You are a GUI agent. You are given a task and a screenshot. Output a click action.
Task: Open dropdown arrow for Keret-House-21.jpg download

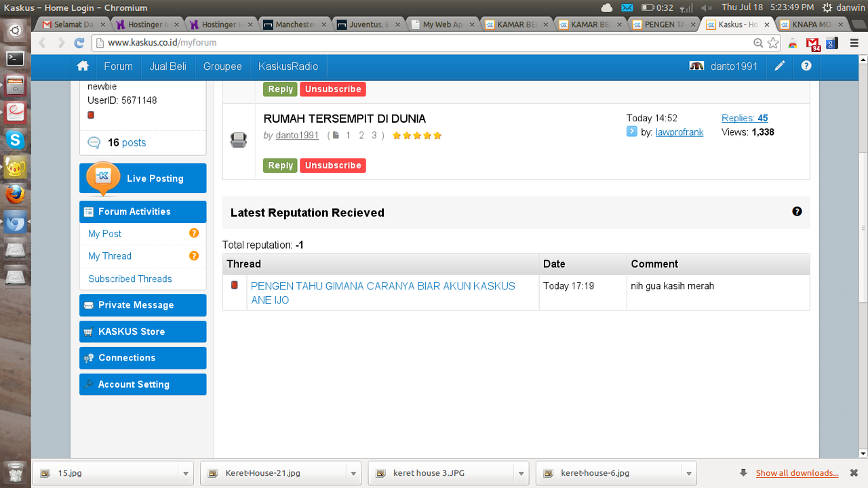click(x=353, y=473)
